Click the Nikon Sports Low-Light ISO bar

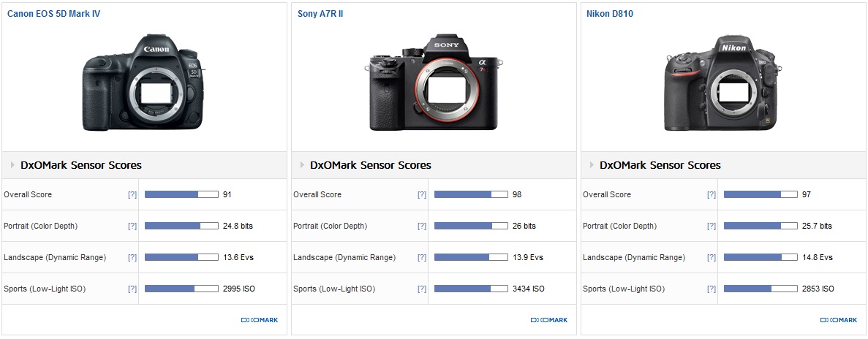[x=761, y=289]
